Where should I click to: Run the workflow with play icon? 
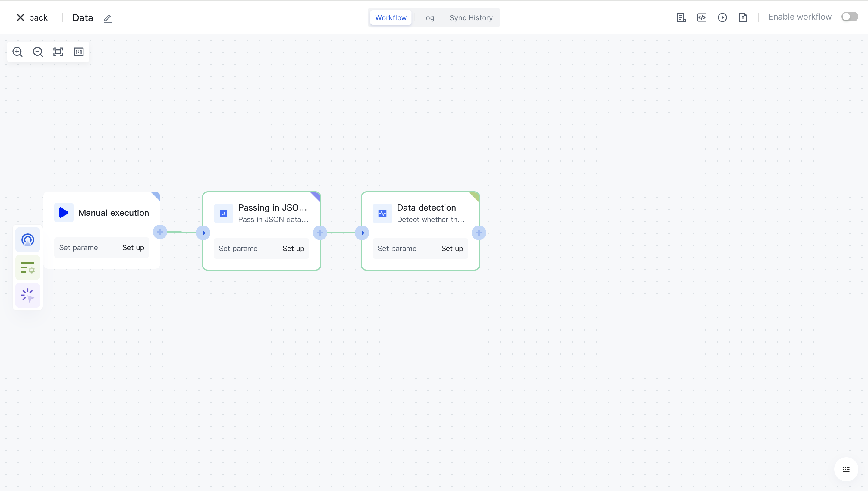722,17
